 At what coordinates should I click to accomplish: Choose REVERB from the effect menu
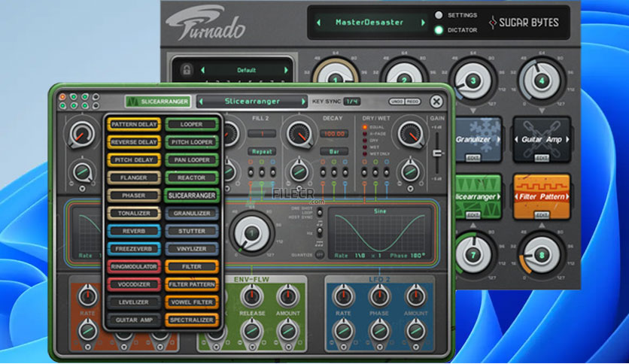click(134, 231)
